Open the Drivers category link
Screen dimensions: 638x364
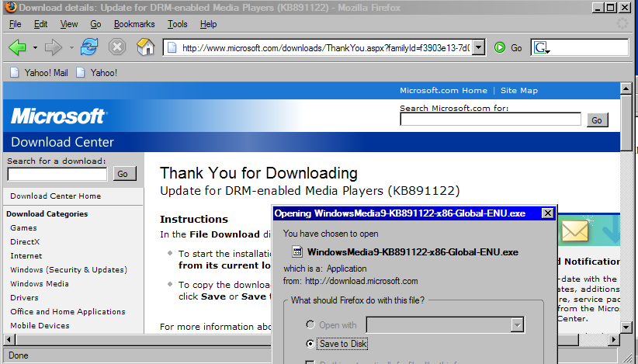pyautogui.click(x=24, y=297)
